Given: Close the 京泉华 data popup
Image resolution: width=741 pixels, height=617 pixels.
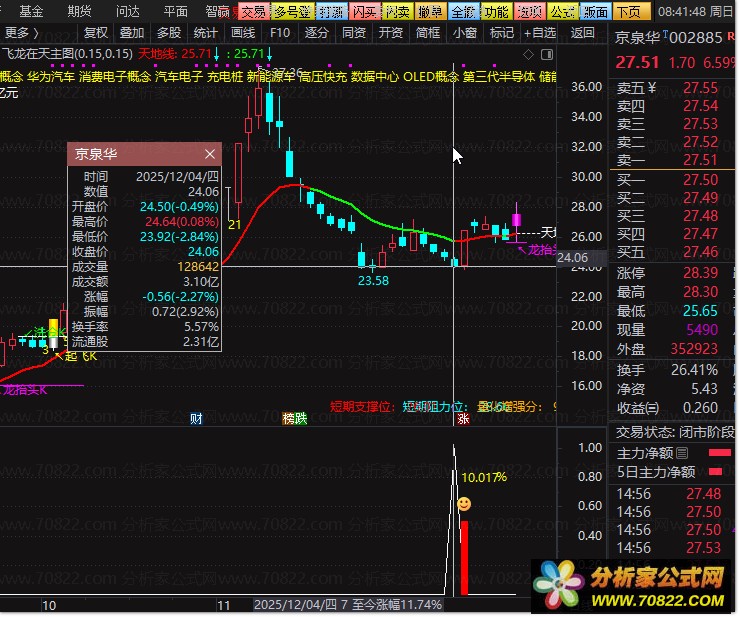Looking at the screenshot, I should [210, 154].
